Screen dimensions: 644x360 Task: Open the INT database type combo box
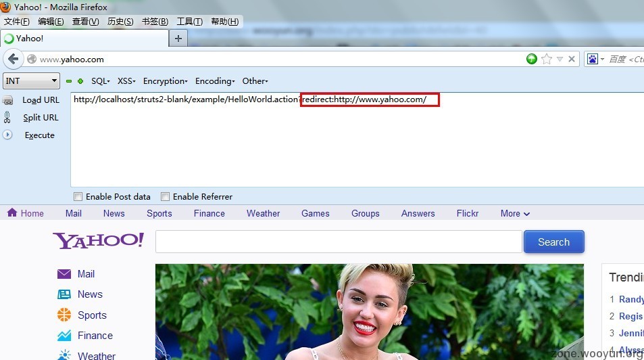[x=32, y=81]
